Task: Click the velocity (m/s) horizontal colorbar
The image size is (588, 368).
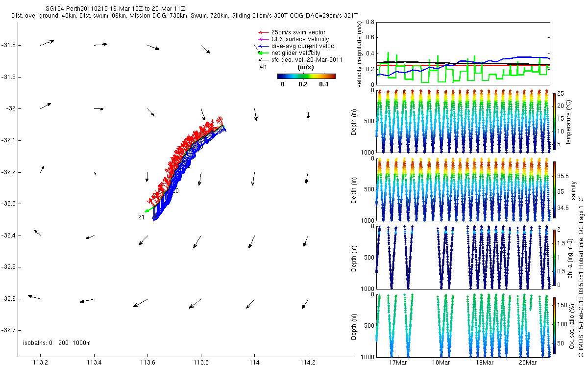Action: [306, 76]
